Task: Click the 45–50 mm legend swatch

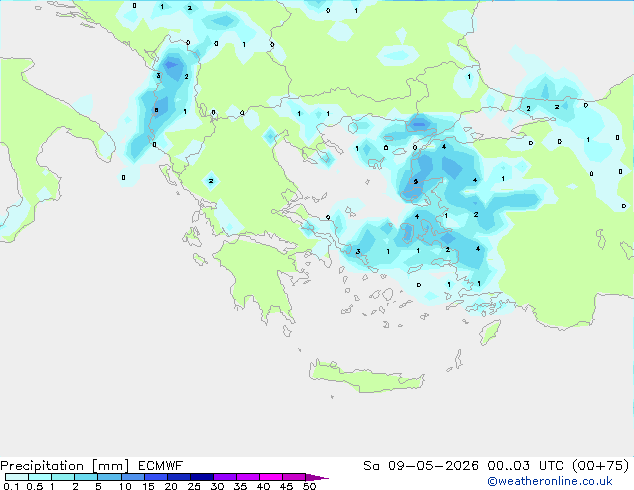Action: 294,477
